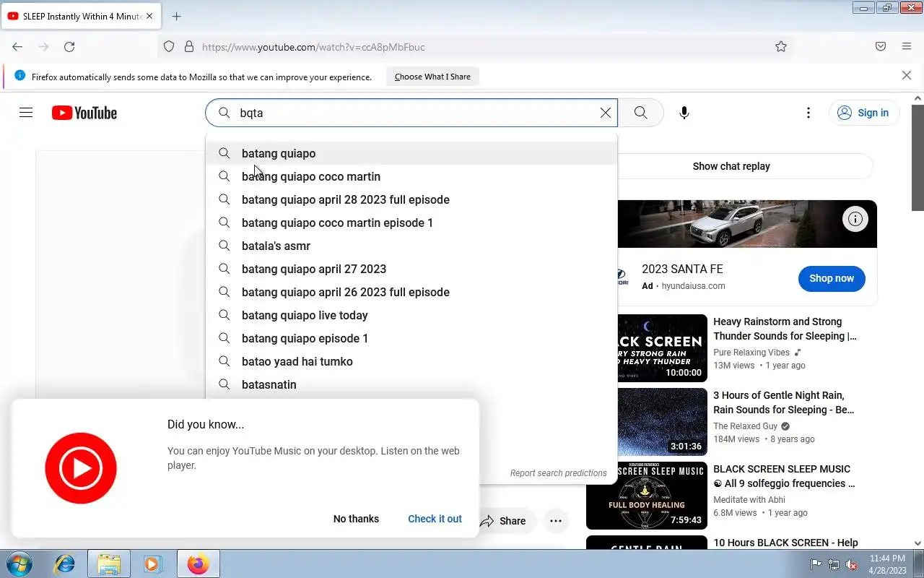This screenshot has width=924, height=578.
Task: Click Choose What I Share button
Action: click(432, 77)
